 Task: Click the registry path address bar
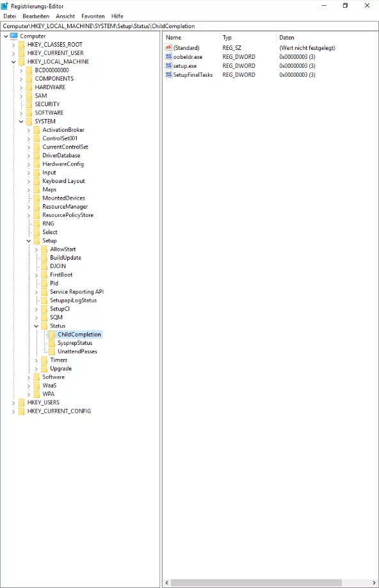pos(189,26)
